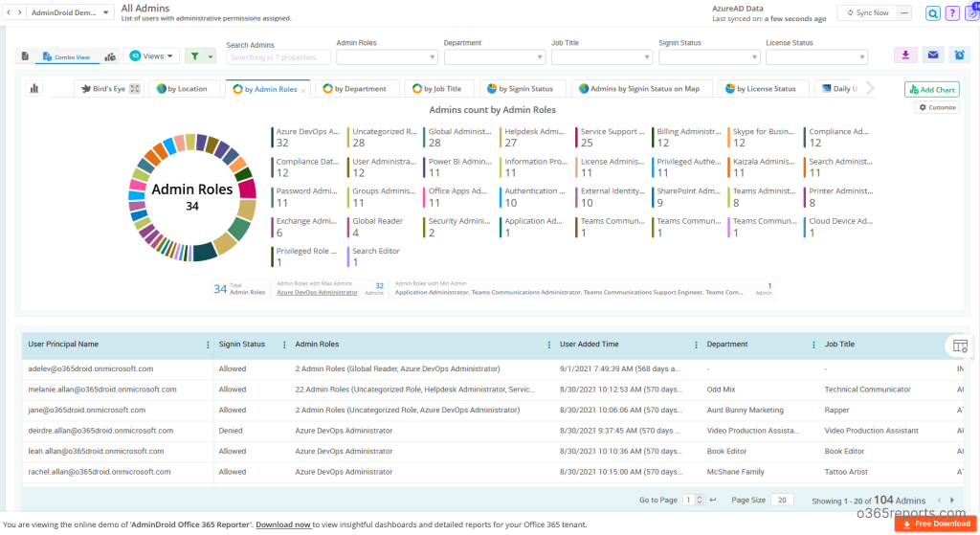This screenshot has height=535, width=980.
Task: Open the help question mark icon
Action: pyautogui.click(x=952, y=13)
